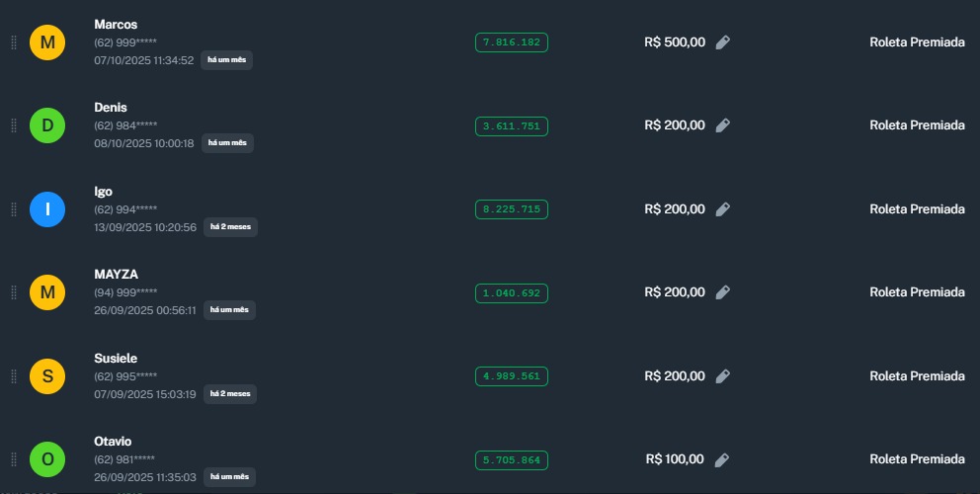
Task: Click the "há 2 meses" tag for Igo
Action: click(x=230, y=227)
